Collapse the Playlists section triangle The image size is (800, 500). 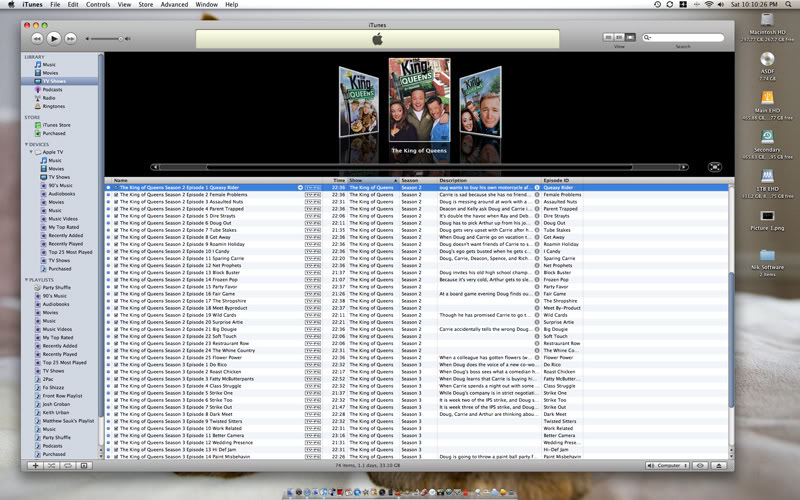pos(27,280)
